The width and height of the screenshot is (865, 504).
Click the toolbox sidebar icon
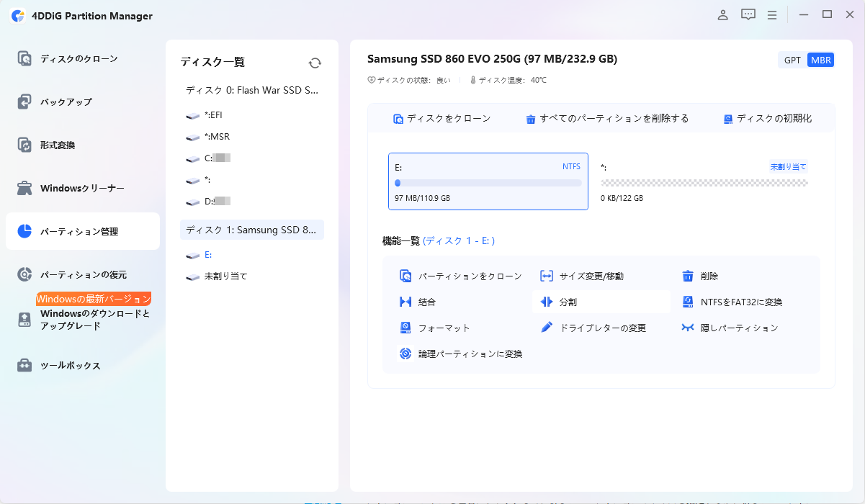(x=24, y=365)
